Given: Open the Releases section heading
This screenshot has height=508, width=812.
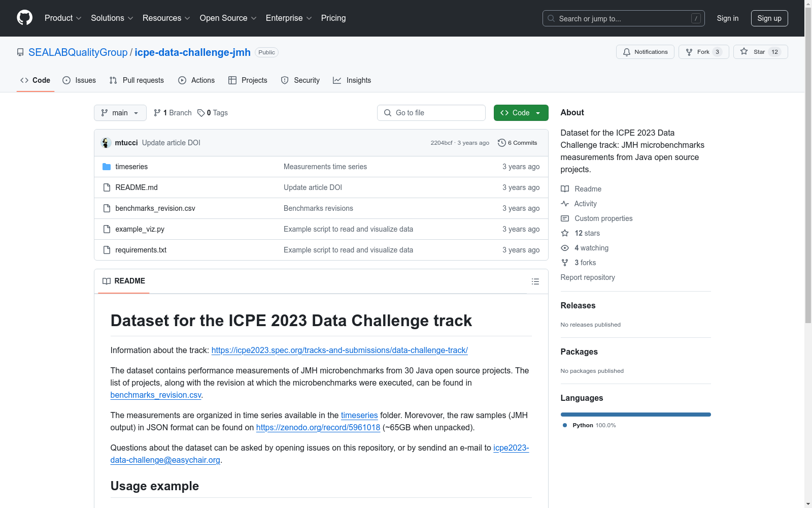Looking at the screenshot, I should click(x=578, y=305).
